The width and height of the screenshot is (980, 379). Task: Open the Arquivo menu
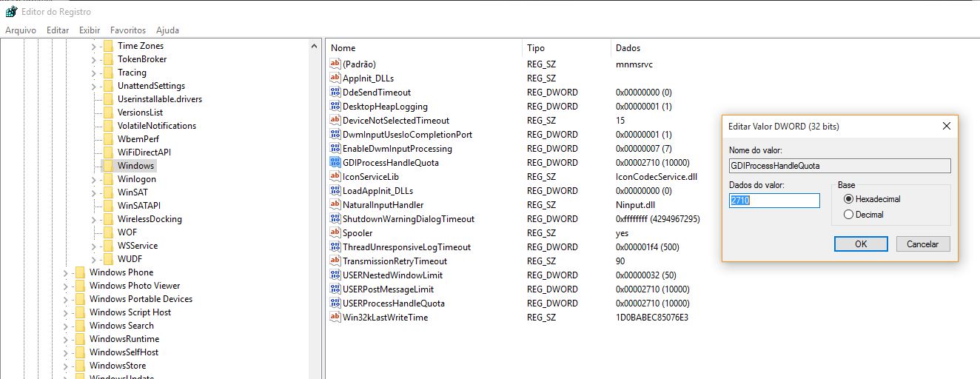click(21, 30)
